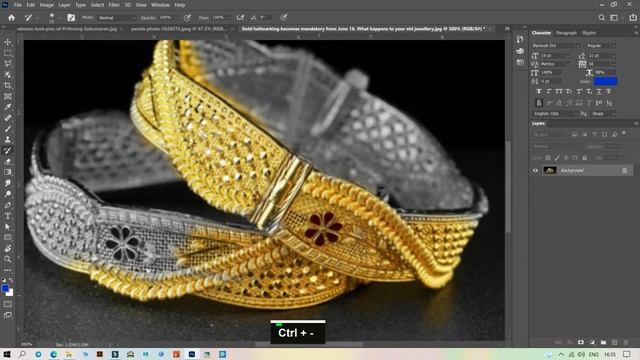Open the Filter menu
The height and width of the screenshot is (360, 640).
(114, 5)
